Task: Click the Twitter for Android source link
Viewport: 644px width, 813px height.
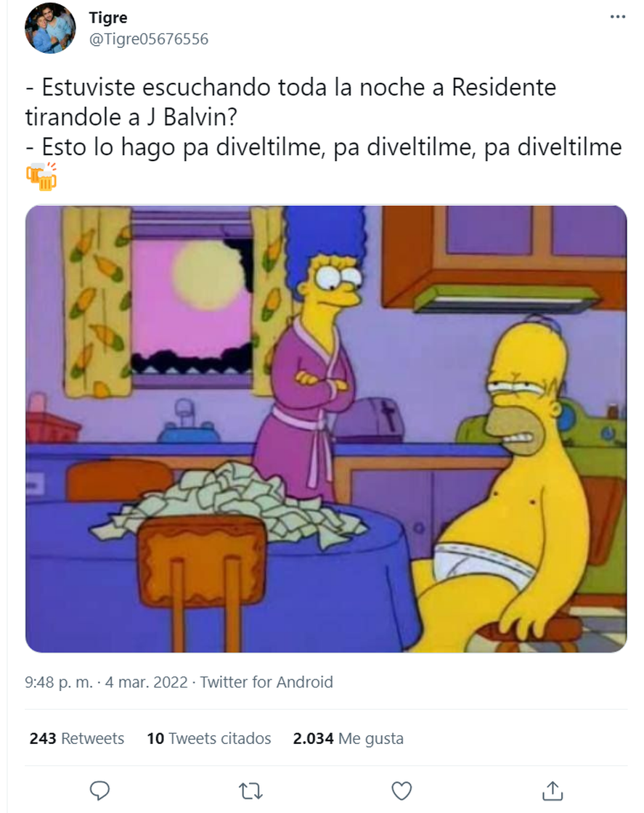Action: 266,682
